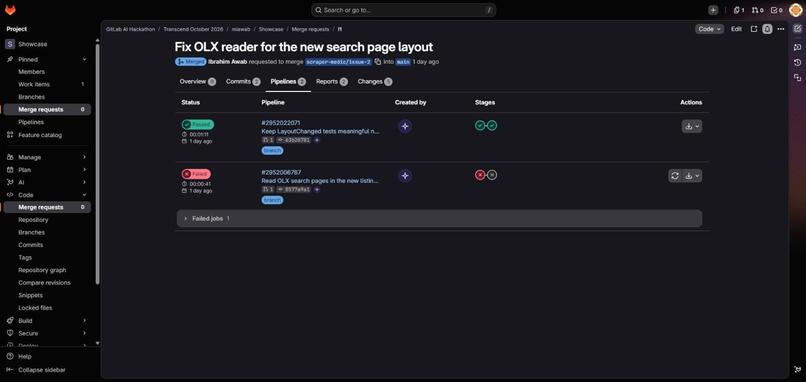Open pipeline link #2952022071
The height and width of the screenshot is (382, 806).
tap(281, 123)
